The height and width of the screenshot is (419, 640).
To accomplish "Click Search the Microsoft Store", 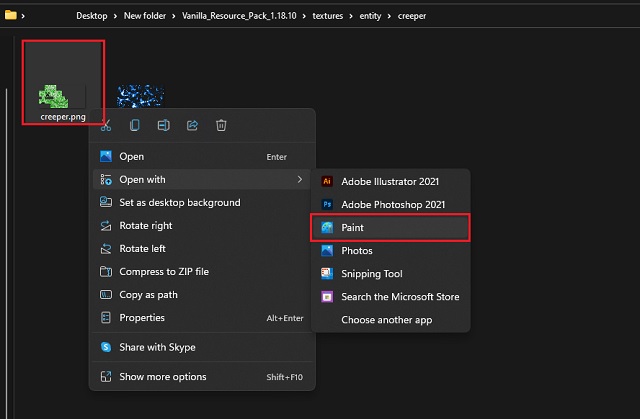I will pyautogui.click(x=391, y=297).
